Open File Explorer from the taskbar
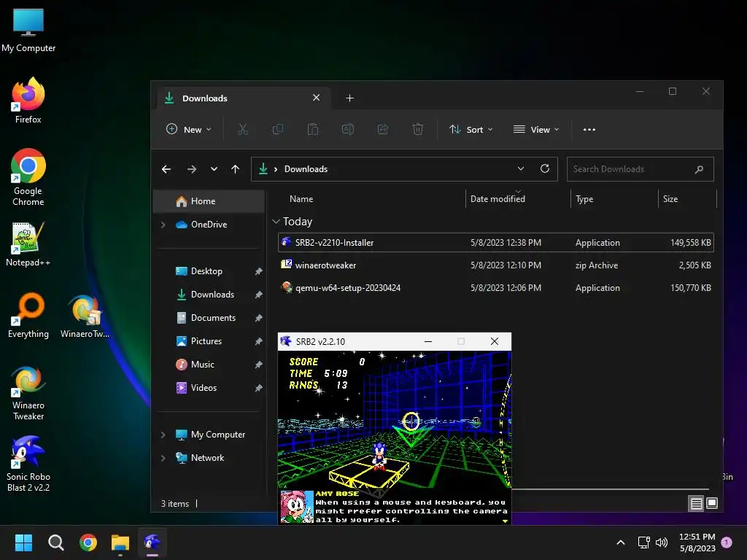This screenshot has width=747, height=560. (120, 542)
